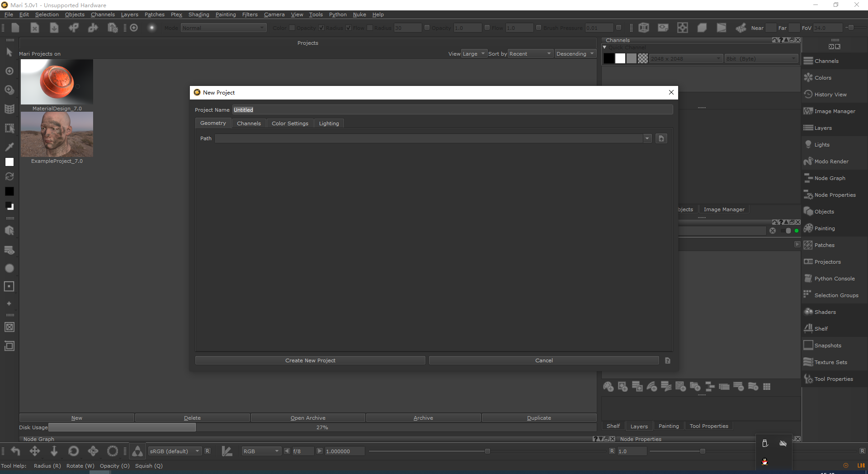Screen dimensions: 868x474
Task: Toggle the Color pressure checkbox
Action: pos(292,28)
